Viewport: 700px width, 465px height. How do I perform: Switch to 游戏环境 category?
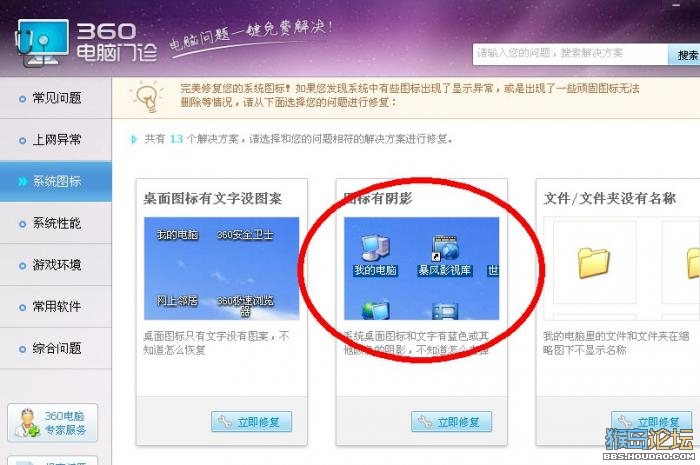55,265
